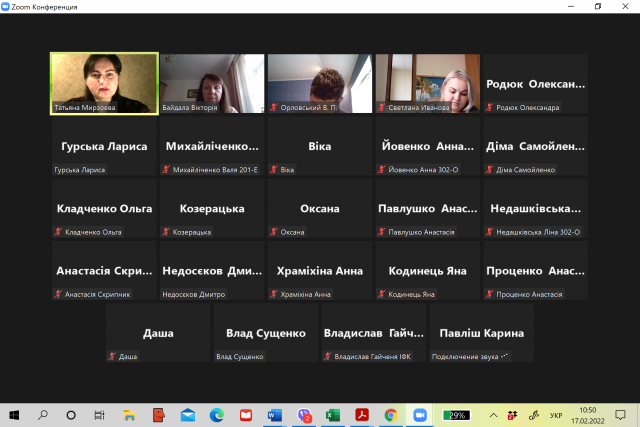Screen dimensions: 640x427
Task: Open Viber from taskbar
Action: (x=304, y=416)
